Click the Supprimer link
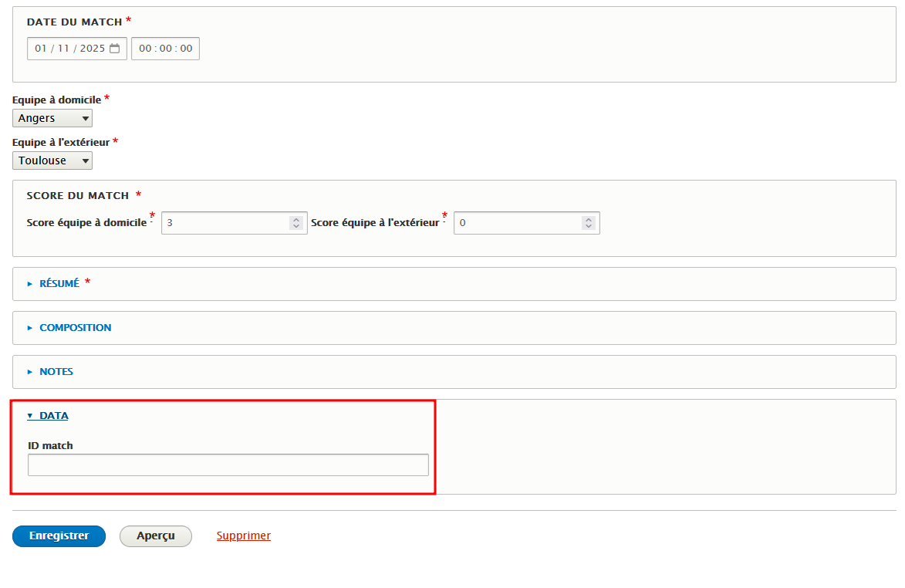Viewport: 905px width, 588px height. pos(243,536)
